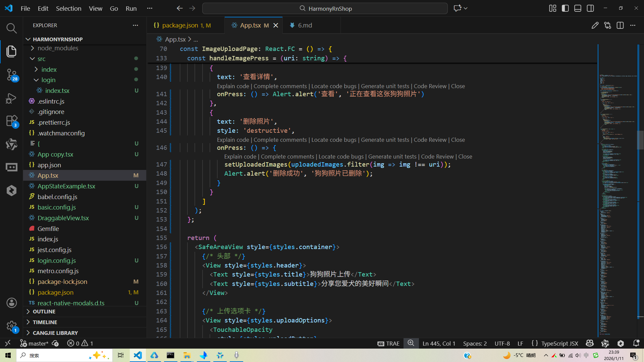The image size is (644, 362).
Task: Click Complete comments above line 147
Action: coord(287,157)
